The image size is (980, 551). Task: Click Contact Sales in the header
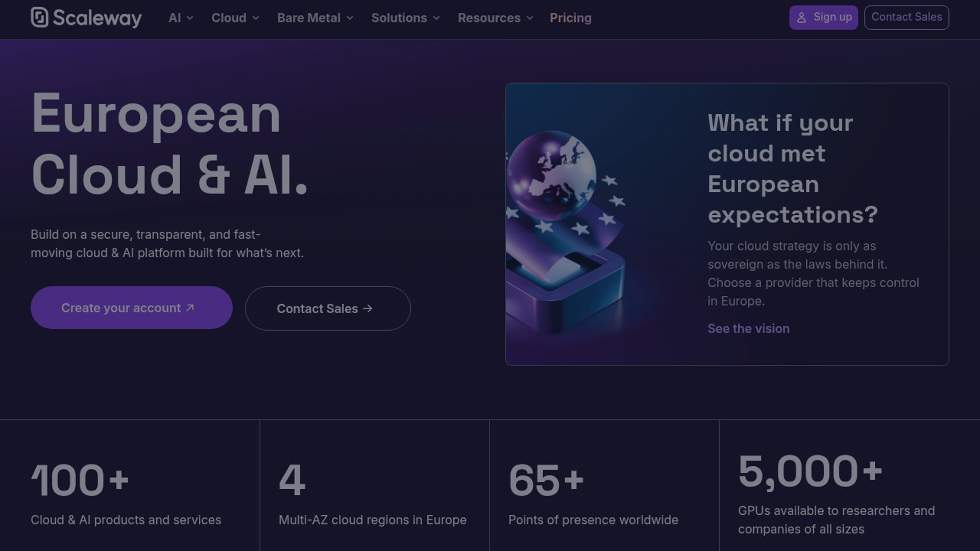tap(906, 17)
